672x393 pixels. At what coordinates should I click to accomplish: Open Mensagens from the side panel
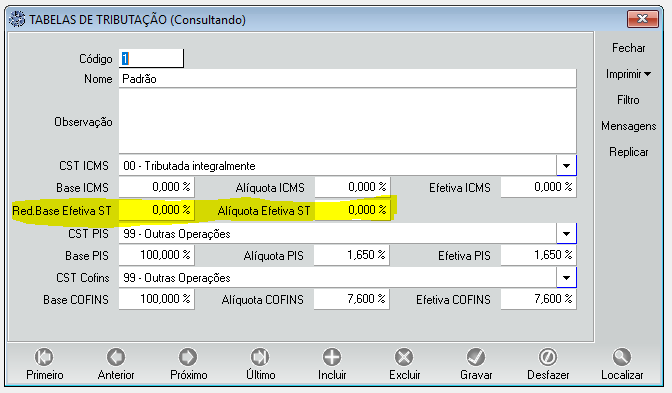pos(628,126)
